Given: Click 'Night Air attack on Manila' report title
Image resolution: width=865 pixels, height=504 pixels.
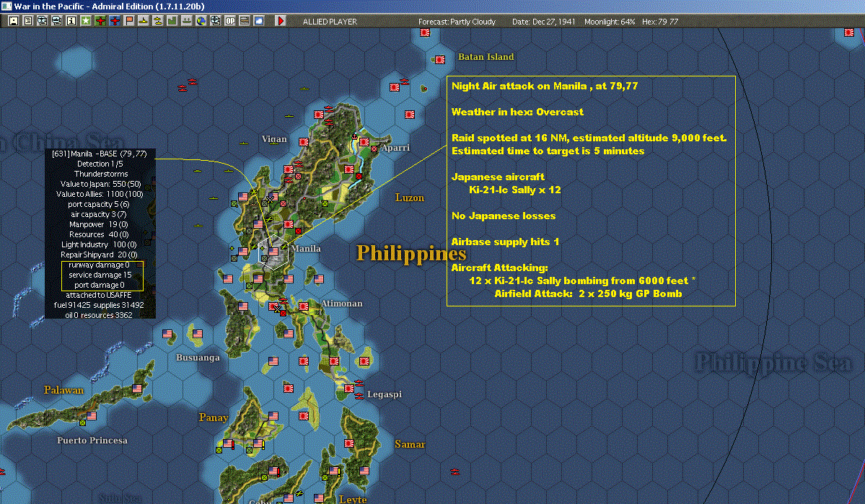Looking at the screenshot, I should (x=545, y=86).
